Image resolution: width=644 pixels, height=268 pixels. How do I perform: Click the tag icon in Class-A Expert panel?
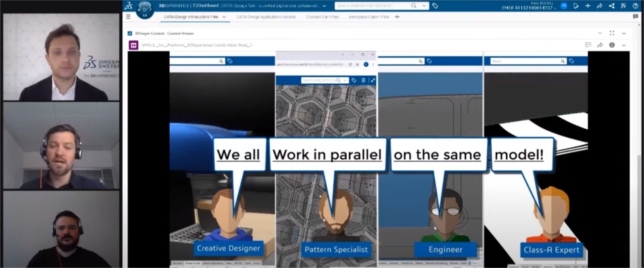coord(572,61)
